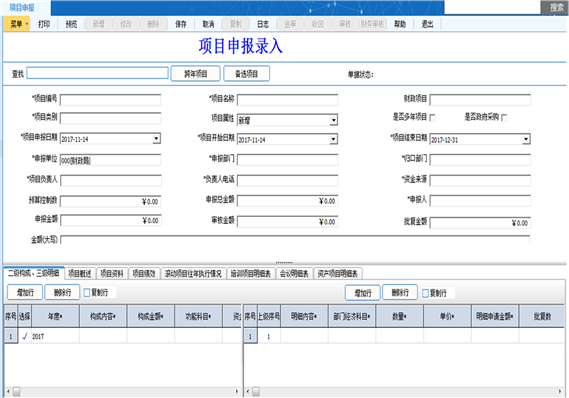Click the 单价 column header
Screen dimensions: 569x398
tap(447, 317)
